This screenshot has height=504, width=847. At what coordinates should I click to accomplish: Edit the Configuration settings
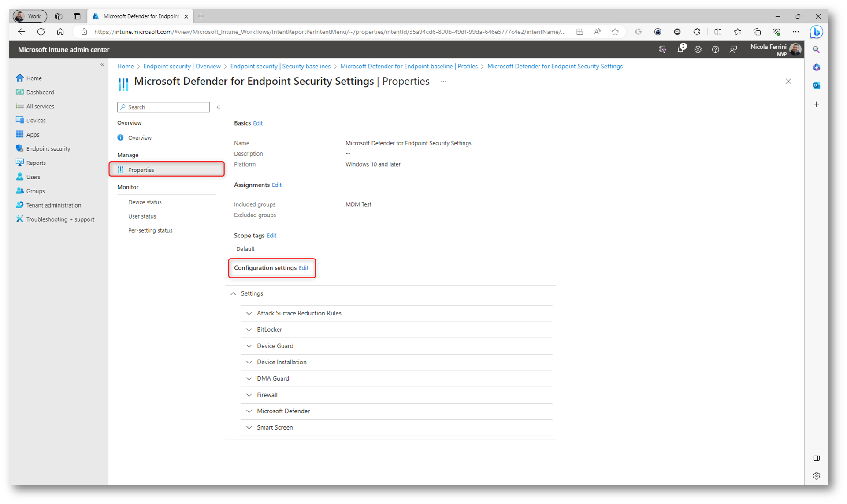pos(304,268)
